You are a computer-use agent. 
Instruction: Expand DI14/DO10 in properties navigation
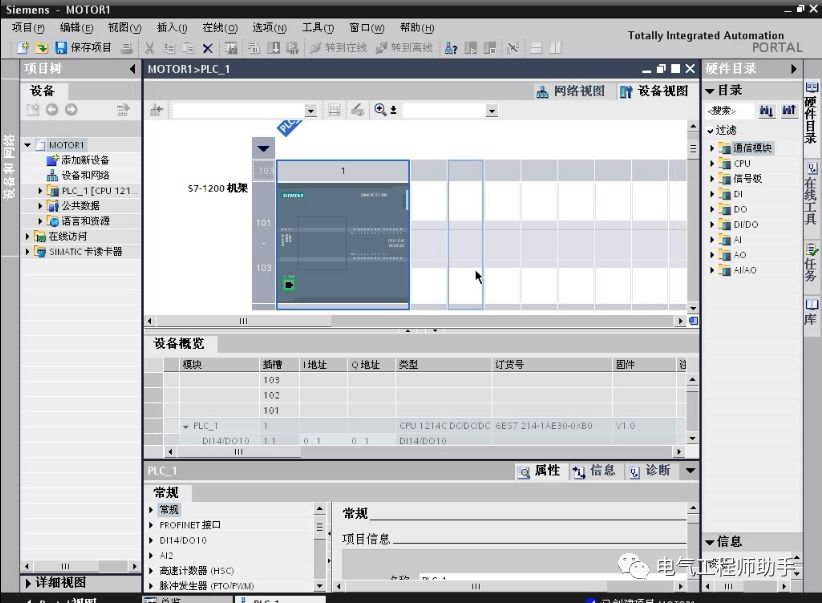(x=151, y=540)
